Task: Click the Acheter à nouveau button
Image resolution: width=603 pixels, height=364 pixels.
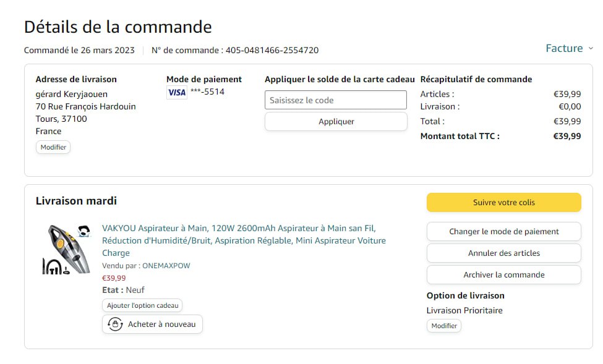Action: pos(152,324)
